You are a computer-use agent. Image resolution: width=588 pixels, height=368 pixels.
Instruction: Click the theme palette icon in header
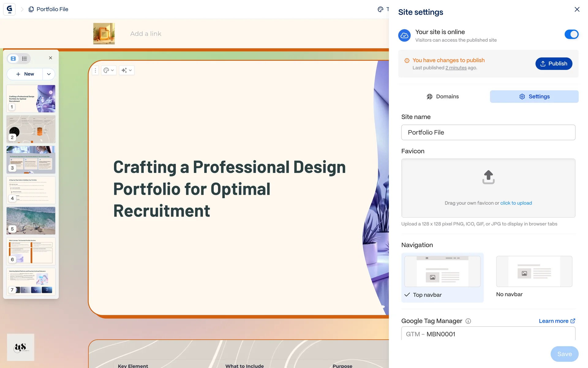coord(380,9)
